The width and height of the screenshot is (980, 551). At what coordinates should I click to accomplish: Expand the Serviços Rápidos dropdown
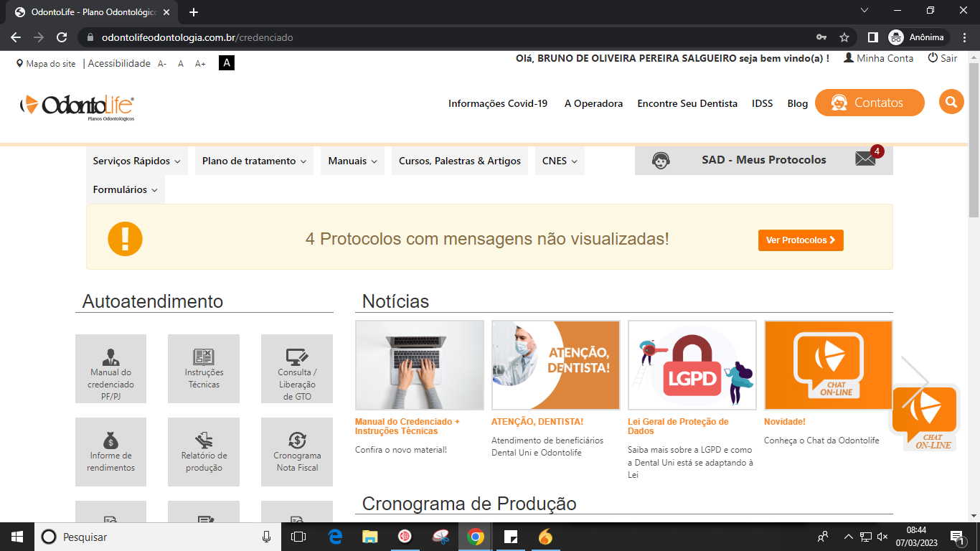136,161
